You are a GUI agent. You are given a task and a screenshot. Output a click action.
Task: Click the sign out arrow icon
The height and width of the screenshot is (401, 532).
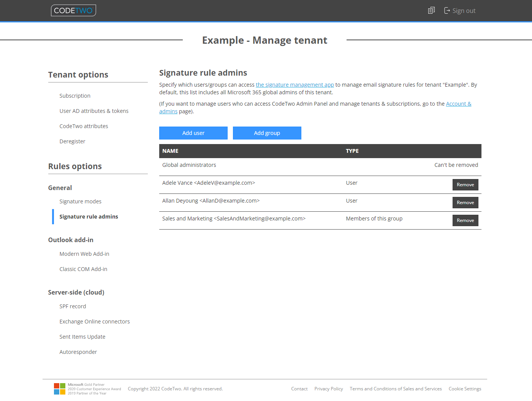pos(447,11)
